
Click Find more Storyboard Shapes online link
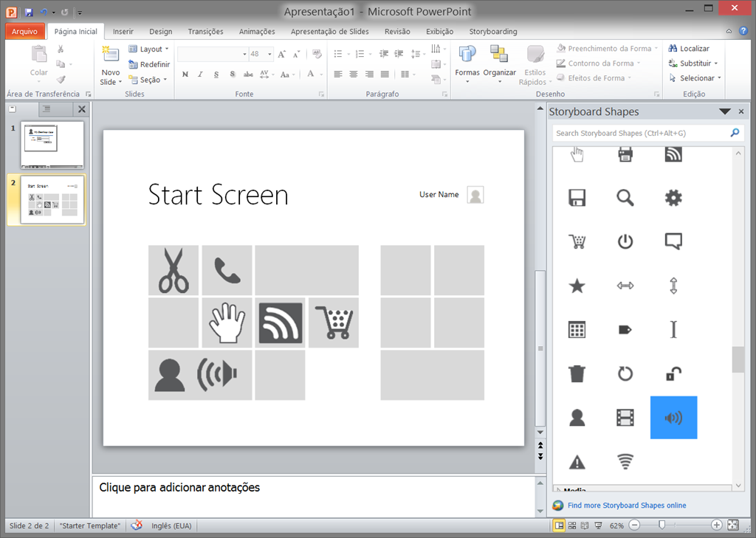click(627, 506)
